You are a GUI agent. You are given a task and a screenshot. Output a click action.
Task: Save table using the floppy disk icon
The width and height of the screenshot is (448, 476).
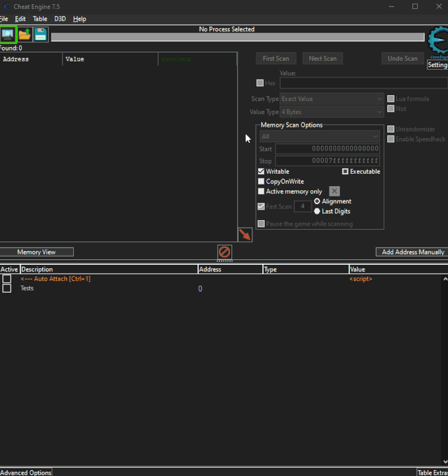click(x=40, y=35)
